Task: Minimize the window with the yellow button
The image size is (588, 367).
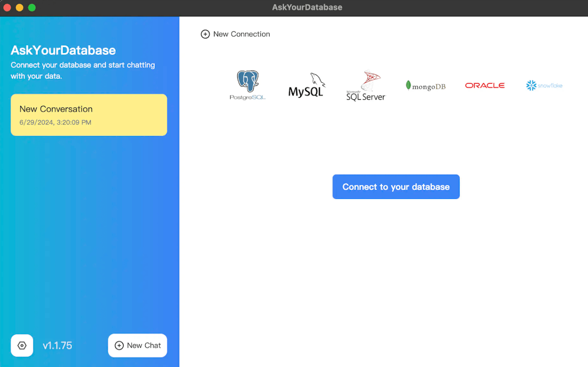Action: pyautogui.click(x=19, y=8)
